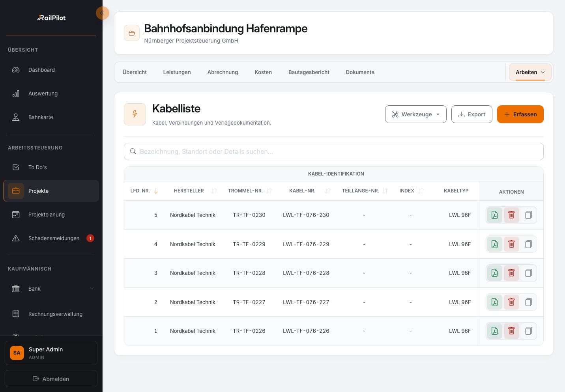This screenshot has width=565, height=392.
Task: Click the Kabelliste lightning bolt icon
Action: (135, 114)
